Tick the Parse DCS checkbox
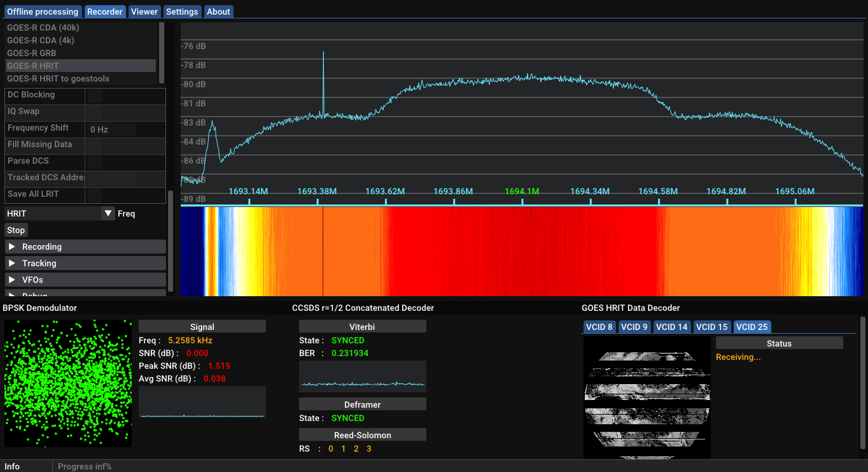 94,162
